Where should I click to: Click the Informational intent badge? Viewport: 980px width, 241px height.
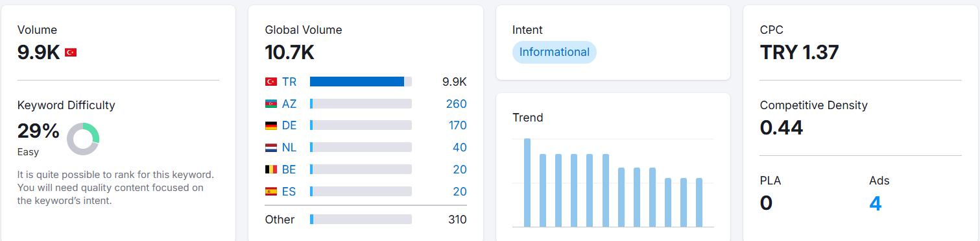555,52
